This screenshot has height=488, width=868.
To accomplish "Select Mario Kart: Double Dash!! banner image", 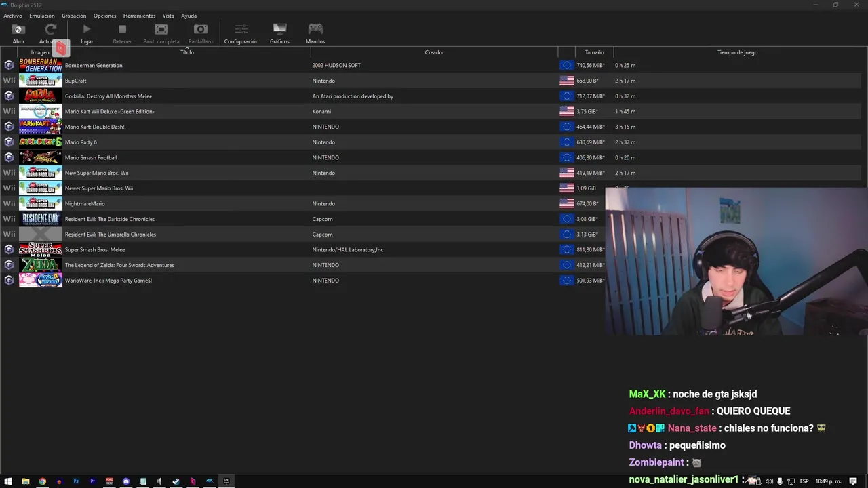I will coord(41,127).
